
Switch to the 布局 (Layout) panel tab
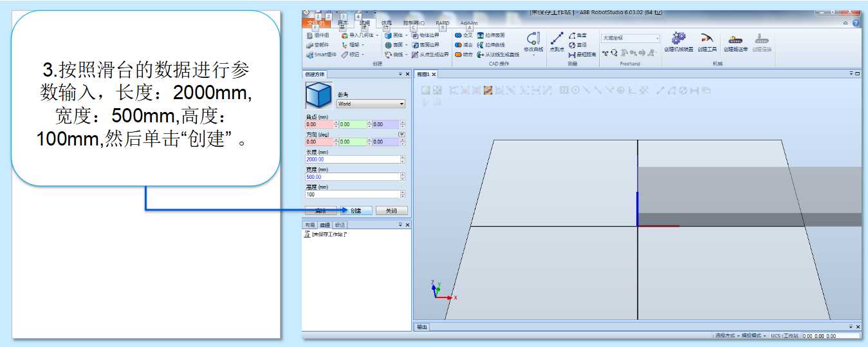point(310,225)
